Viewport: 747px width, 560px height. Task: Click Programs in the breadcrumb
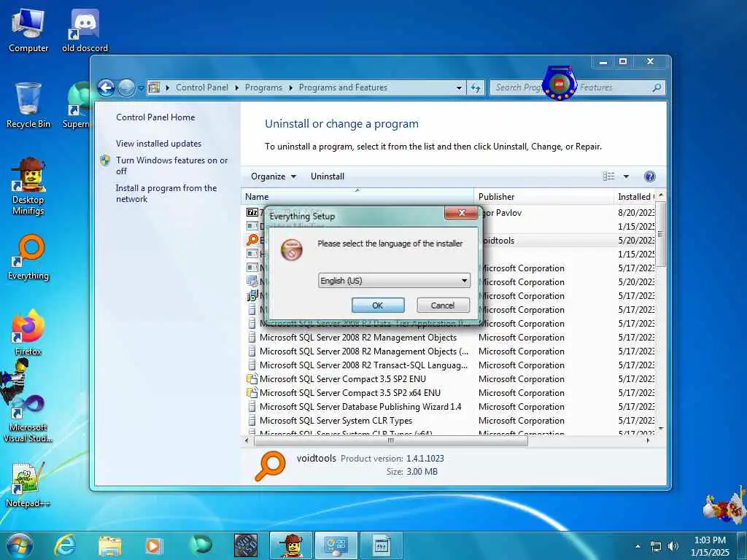pos(263,87)
